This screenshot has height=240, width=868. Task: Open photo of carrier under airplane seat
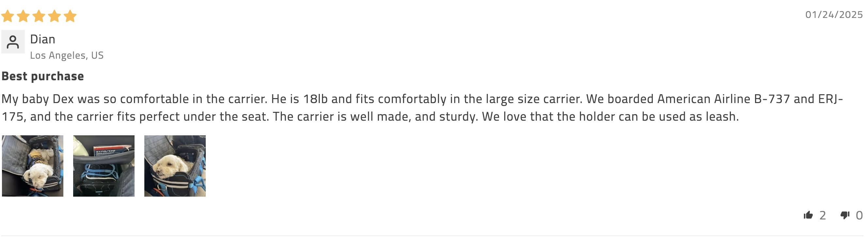104,166
